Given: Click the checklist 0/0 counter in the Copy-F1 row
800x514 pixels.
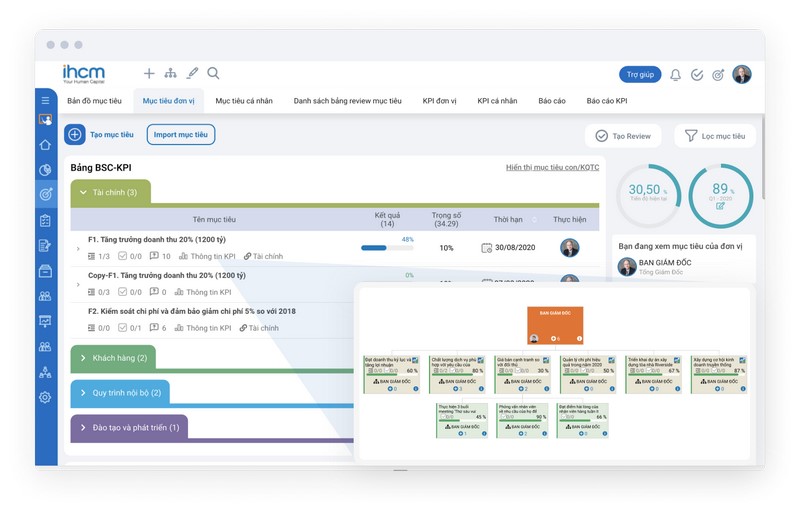Looking at the screenshot, I should [130, 292].
